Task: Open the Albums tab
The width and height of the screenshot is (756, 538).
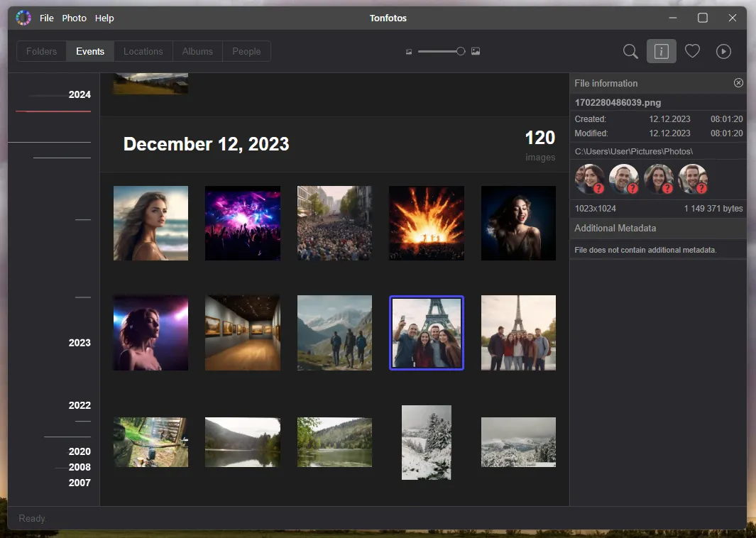Action: (197, 51)
